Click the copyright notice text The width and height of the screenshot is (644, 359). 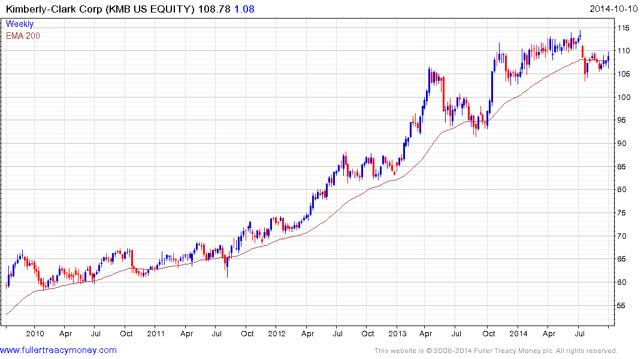(x=496, y=351)
